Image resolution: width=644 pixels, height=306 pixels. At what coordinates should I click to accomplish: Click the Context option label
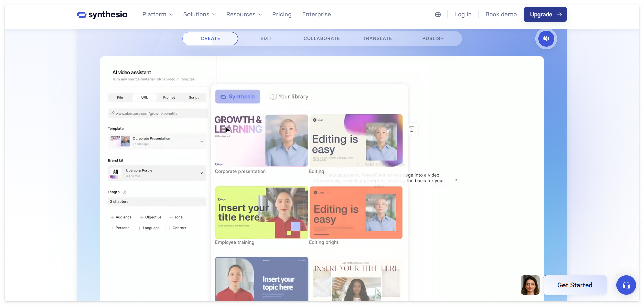[179, 228]
